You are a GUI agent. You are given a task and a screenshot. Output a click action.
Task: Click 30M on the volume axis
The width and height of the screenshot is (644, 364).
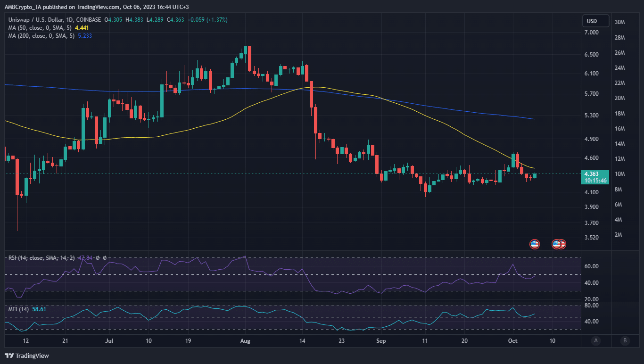click(620, 22)
